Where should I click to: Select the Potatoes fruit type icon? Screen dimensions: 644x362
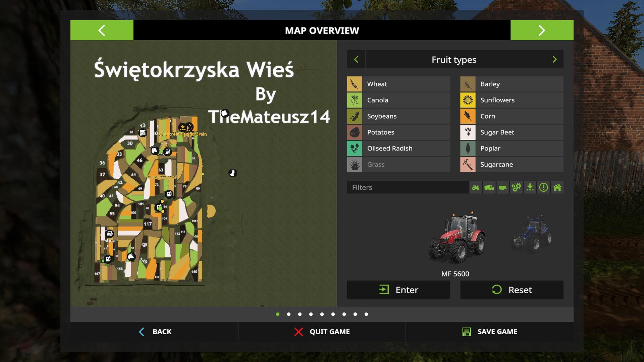tap(355, 132)
